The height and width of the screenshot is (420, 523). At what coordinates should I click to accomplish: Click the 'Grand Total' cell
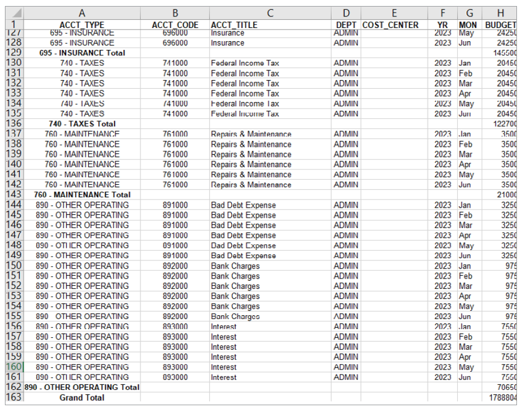pyautogui.click(x=82, y=398)
